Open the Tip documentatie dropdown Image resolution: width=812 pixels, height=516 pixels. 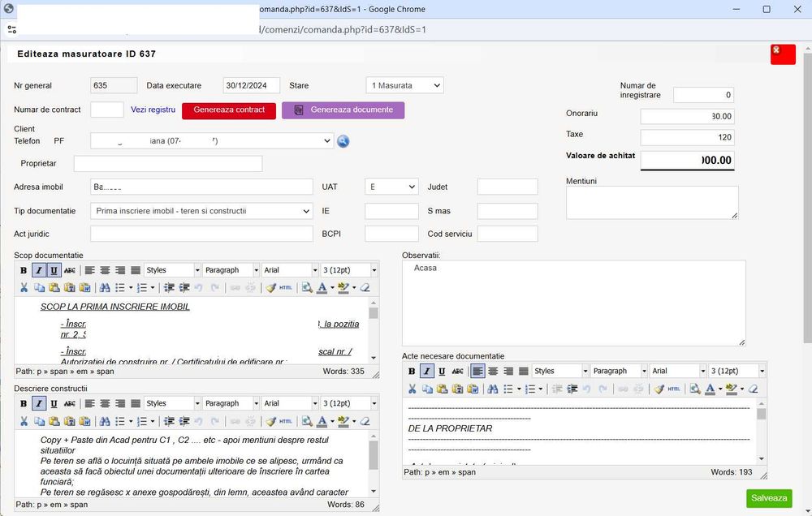click(x=201, y=211)
